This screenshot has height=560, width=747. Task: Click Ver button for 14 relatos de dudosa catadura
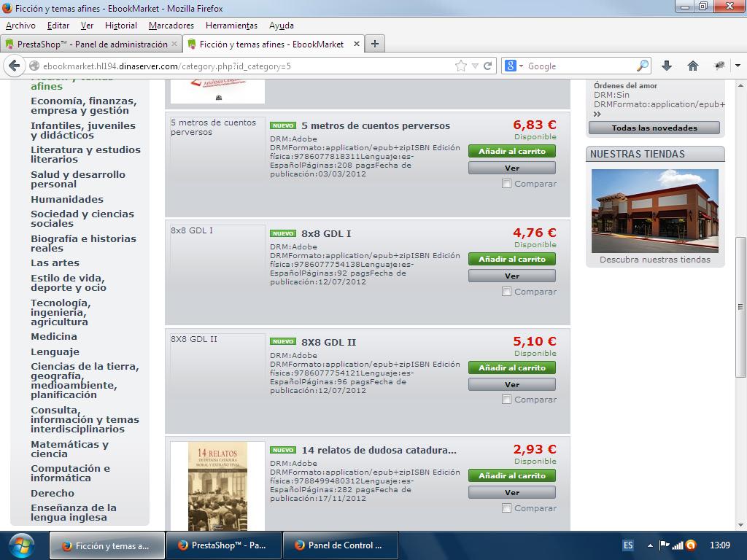click(512, 492)
